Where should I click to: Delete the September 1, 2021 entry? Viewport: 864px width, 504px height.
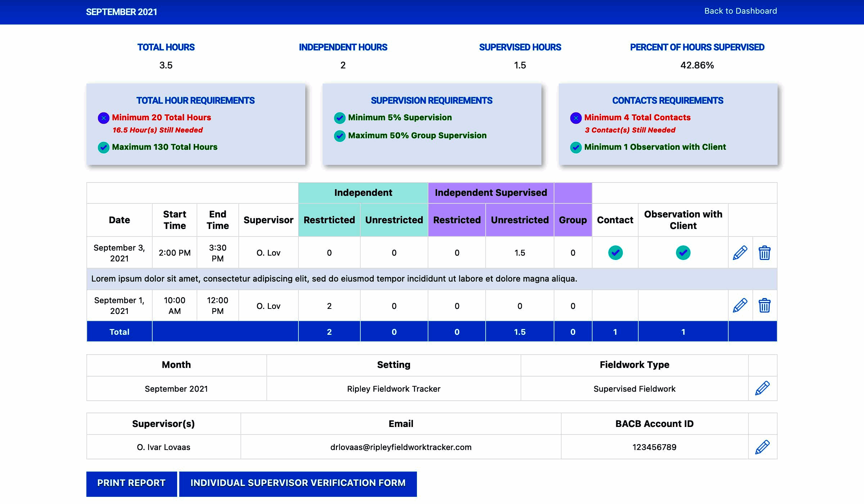tap(765, 306)
